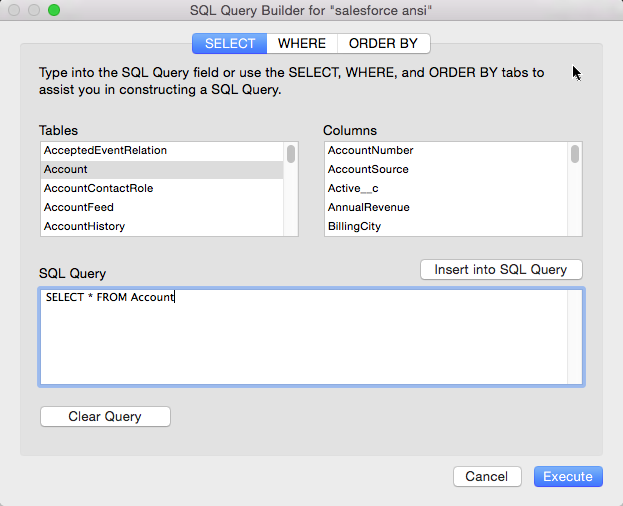623x506 pixels.
Task: Select the Account table row
Action: 162,170
